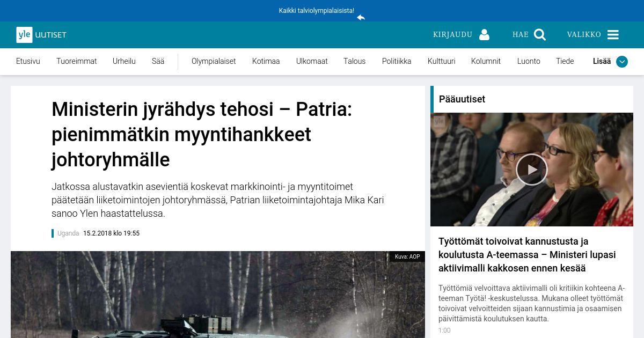Click the article lead paragraph about Patria

218,200
